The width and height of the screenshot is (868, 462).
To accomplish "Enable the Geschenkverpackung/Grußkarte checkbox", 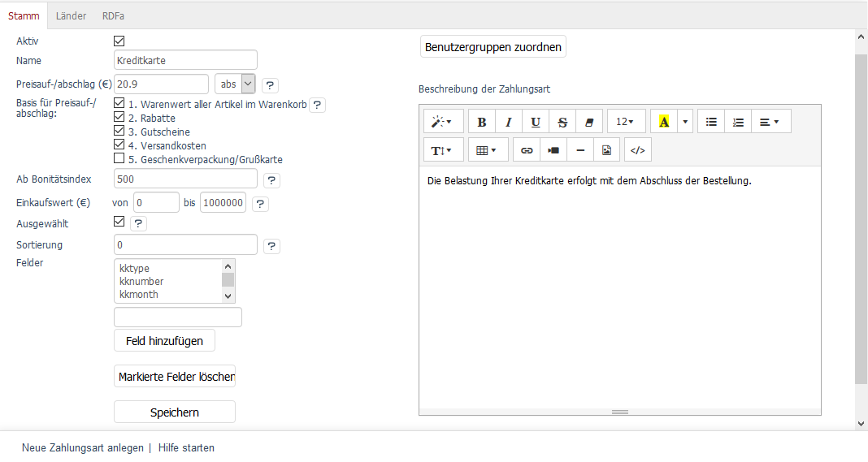I will tap(119, 159).
